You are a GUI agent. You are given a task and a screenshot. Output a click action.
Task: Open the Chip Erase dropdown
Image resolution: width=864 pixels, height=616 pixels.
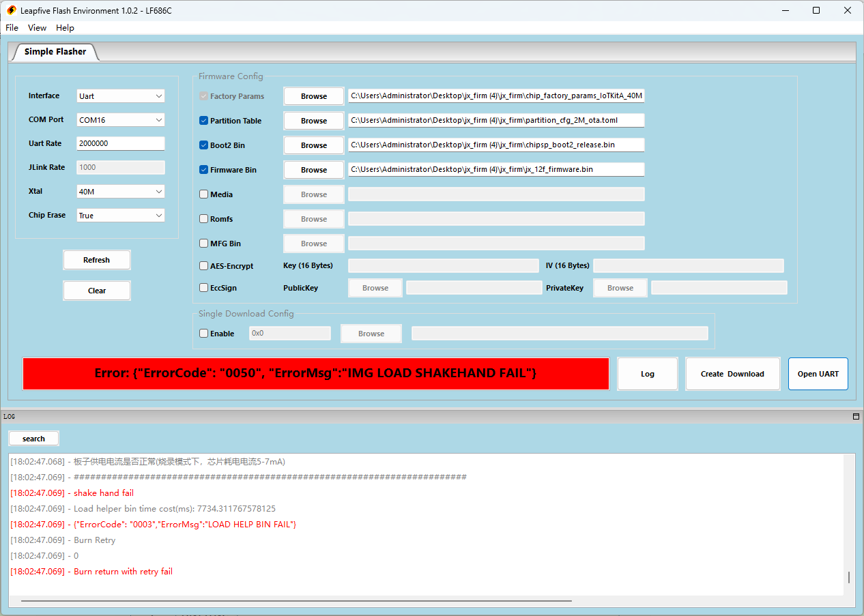coord(121,216)
